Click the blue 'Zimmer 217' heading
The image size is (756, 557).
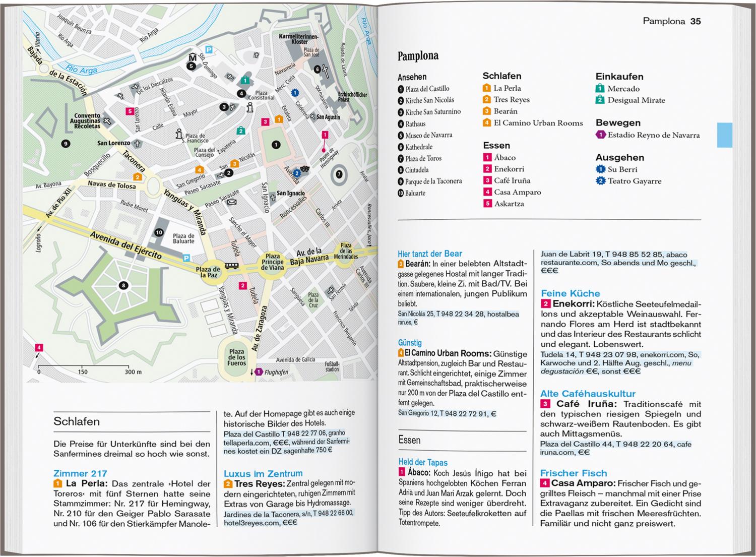point(80,473)
